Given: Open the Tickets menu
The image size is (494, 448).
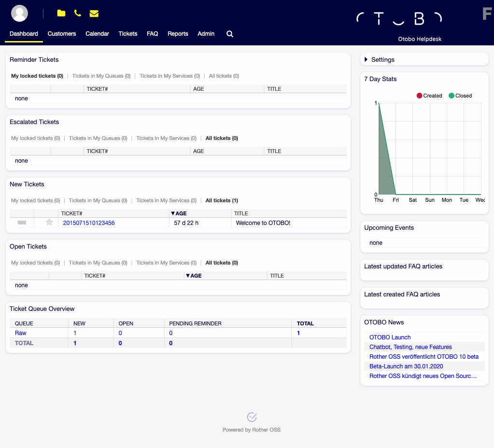Looking at the screenshot, I should pyautogui.click(x=127, y=34).
